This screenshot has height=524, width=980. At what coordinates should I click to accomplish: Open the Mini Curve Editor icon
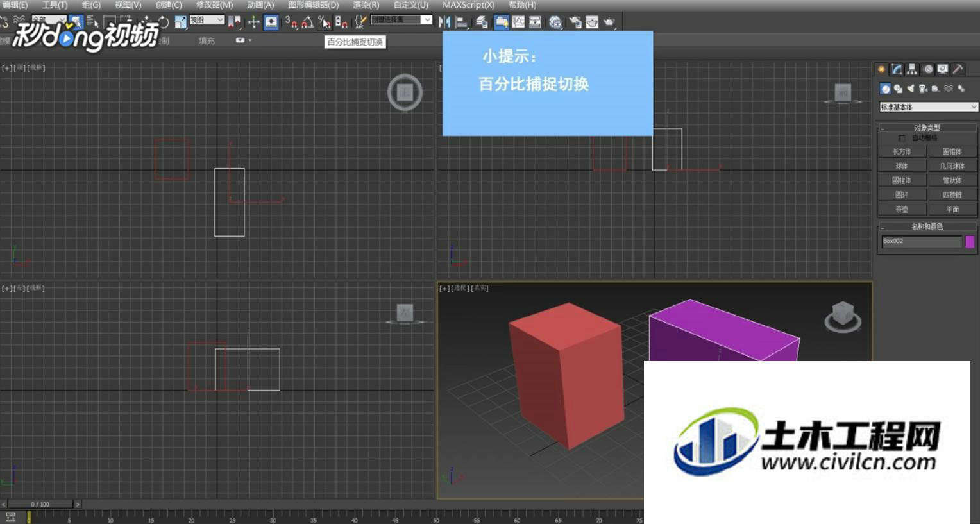pyautogui.click(x=10, y=517)
